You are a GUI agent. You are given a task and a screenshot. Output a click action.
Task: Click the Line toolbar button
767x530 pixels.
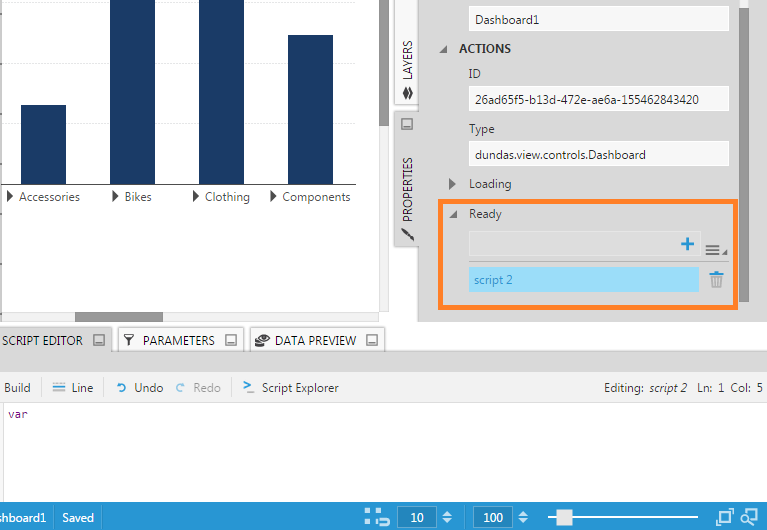72,388
